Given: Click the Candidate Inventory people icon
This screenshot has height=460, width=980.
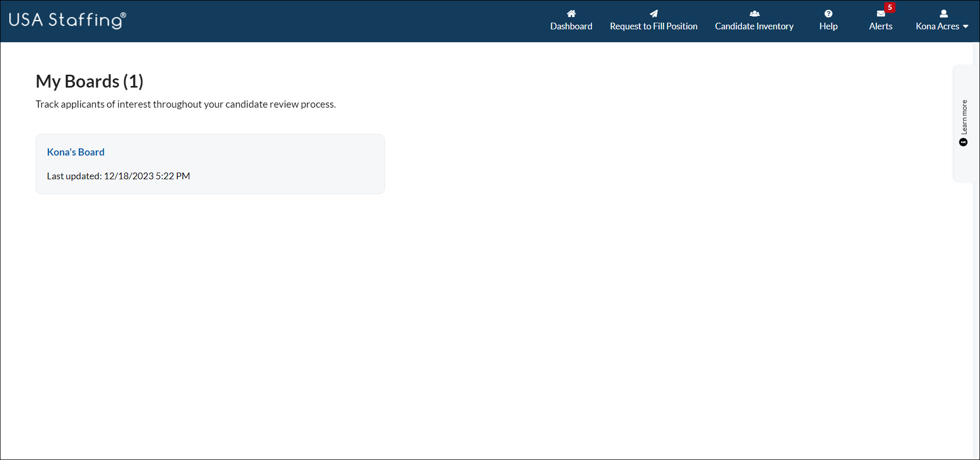Looking at the screenshot, I should pos(754,14).
